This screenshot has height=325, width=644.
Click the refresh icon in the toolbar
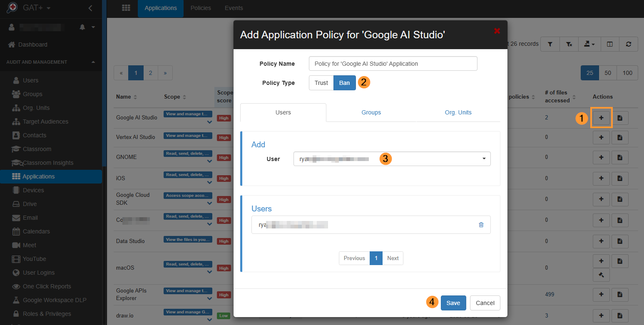(629, 44)
